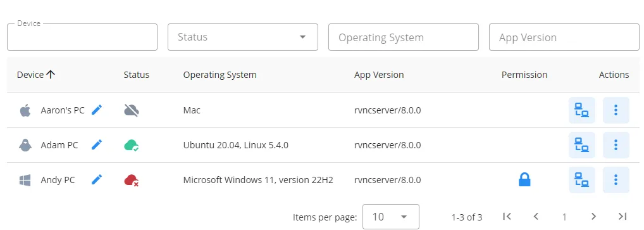Click the App Version filter field
Viewport: 644px width, 230px height.
[x=564, y=37]
